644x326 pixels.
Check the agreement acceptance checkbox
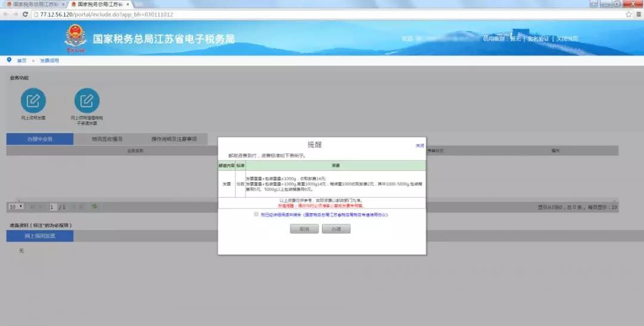256,214
